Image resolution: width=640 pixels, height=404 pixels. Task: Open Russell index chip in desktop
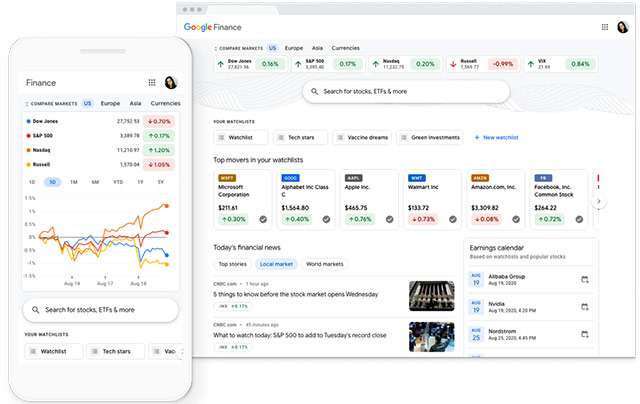pyautogui.click(x=482, y=64)
